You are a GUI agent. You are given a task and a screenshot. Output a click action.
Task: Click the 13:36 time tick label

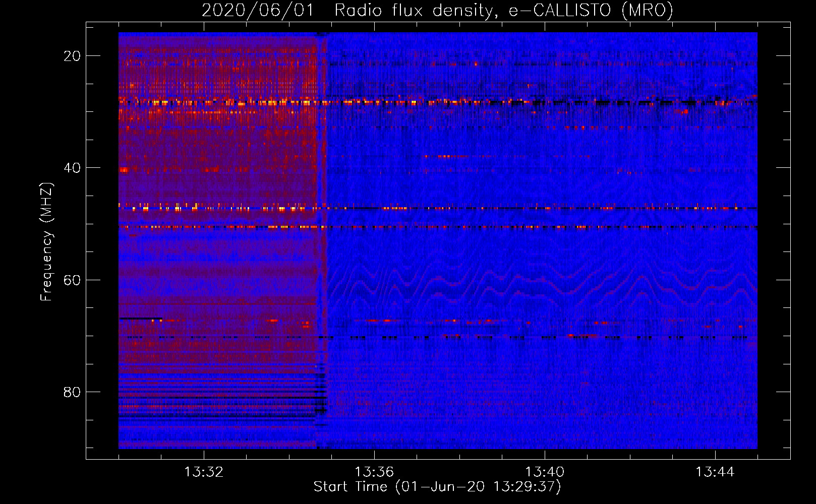coord(374,472)
